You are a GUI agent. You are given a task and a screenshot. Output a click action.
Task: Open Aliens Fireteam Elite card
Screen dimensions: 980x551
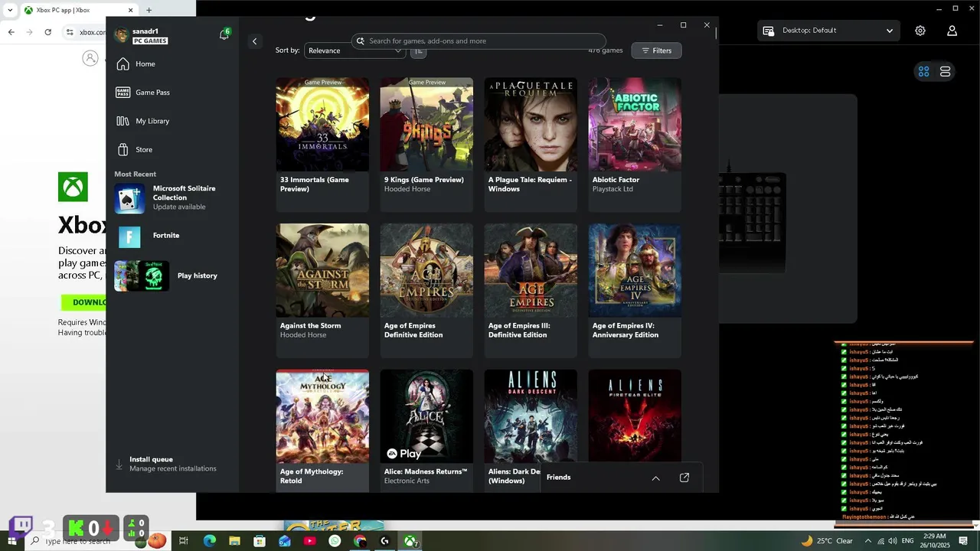[635, 416]
